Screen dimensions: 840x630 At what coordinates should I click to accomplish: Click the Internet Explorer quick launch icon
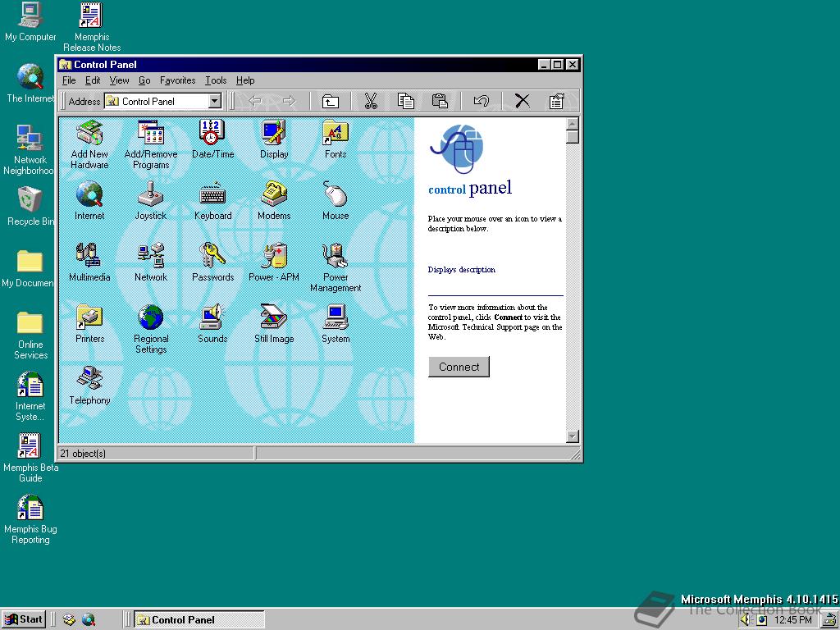pos(89,620)
